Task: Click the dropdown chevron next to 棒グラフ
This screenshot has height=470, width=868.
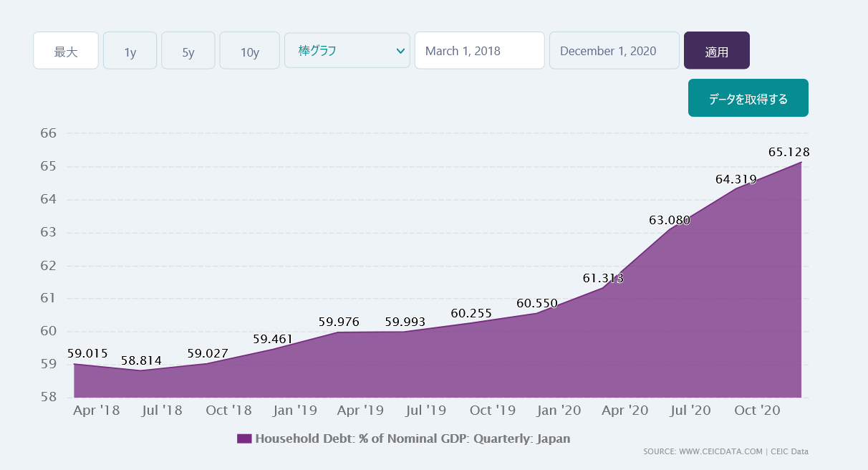Action: point(400,51)
